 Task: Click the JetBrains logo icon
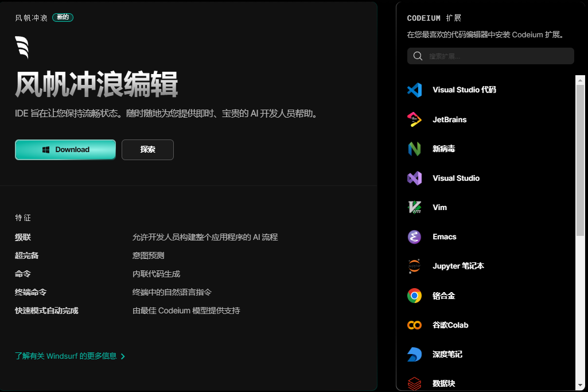414,119
